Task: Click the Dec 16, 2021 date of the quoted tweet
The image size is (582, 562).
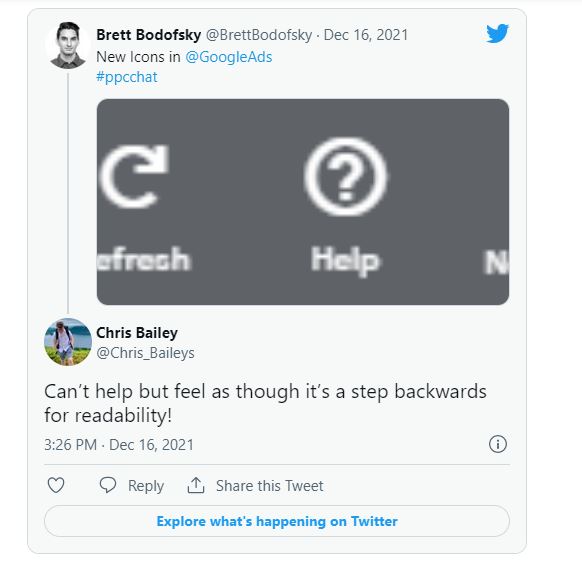Action: click(x=366, y=35)
